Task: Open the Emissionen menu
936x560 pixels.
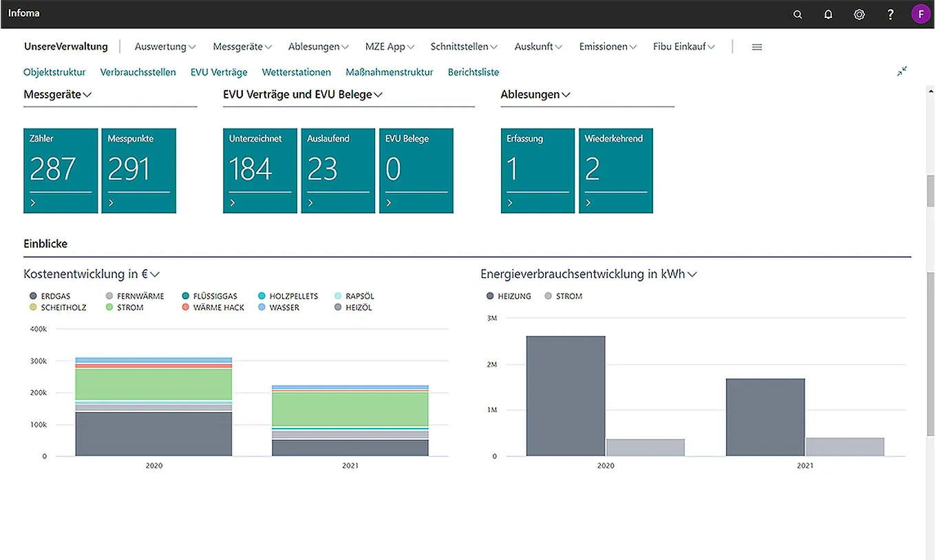Action: 608,47
